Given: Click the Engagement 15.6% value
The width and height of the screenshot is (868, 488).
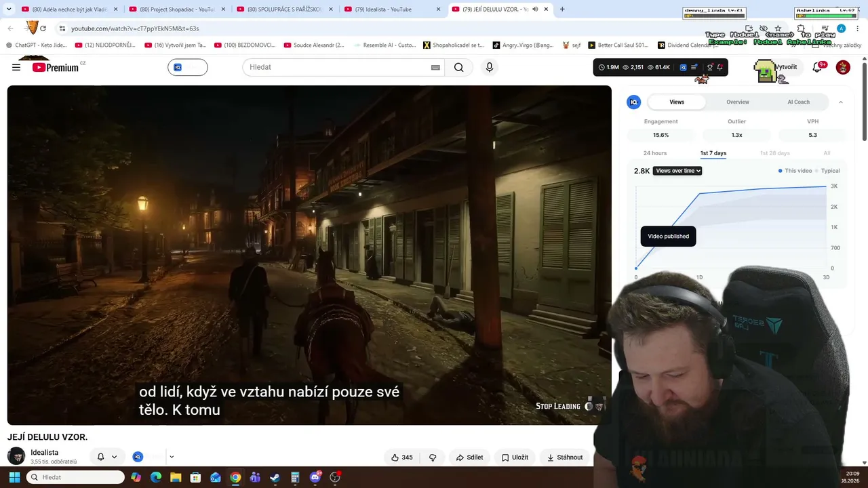Looking at the screenshot, I should [660, 135].
